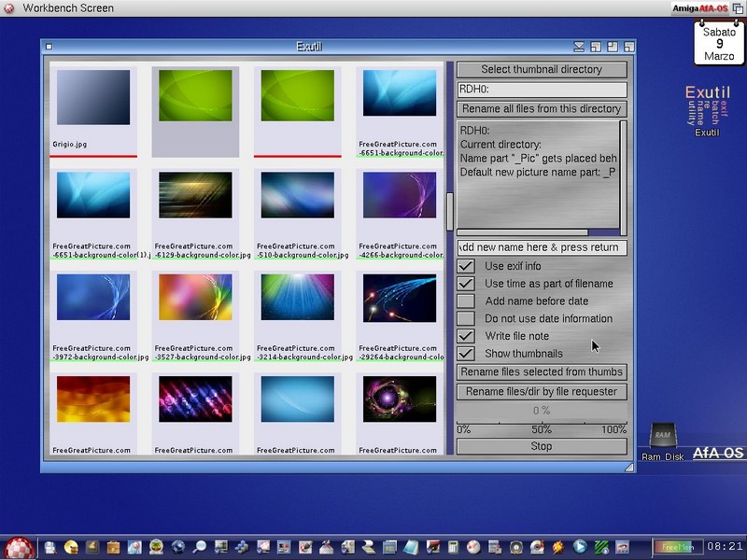Viewport: 747px width, 560px height.
Task: Open the magnifier search icon in taskbar
Action: (x=199, y=547)
